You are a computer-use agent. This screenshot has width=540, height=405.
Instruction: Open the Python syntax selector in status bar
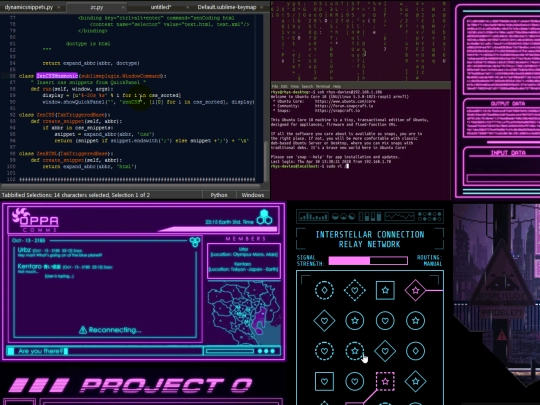219,195
